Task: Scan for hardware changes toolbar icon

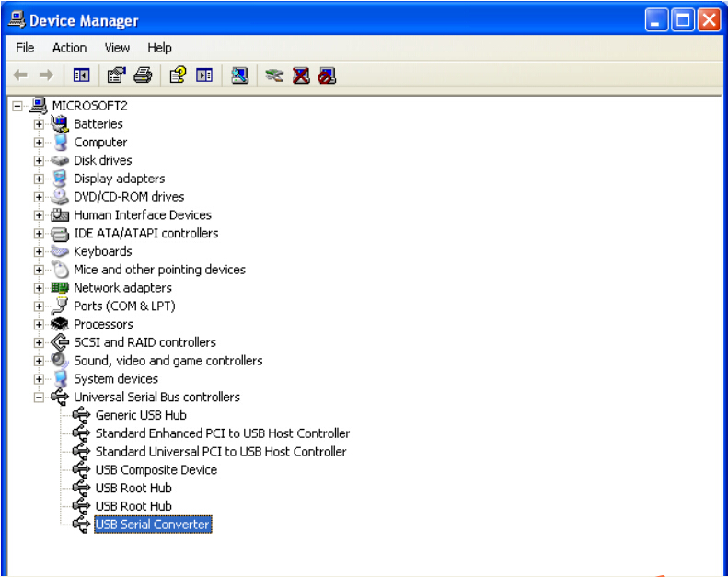Action: click(x=239, y=75)
